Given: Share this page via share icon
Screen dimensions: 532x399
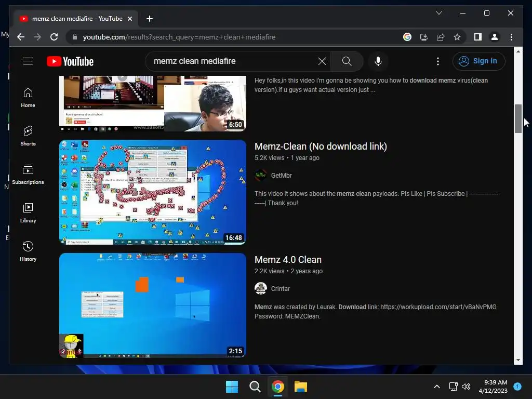Looking at the screenshot, I should (441, 37).
